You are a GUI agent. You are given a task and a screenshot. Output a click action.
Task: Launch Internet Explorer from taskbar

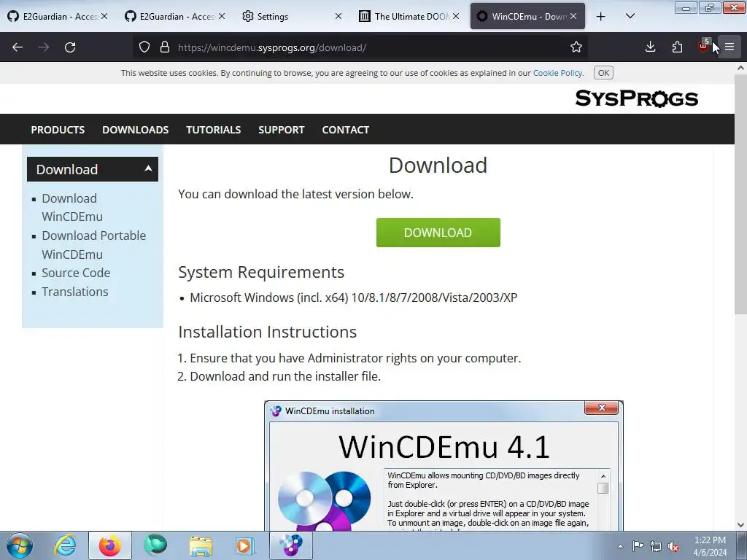point(65,545)
